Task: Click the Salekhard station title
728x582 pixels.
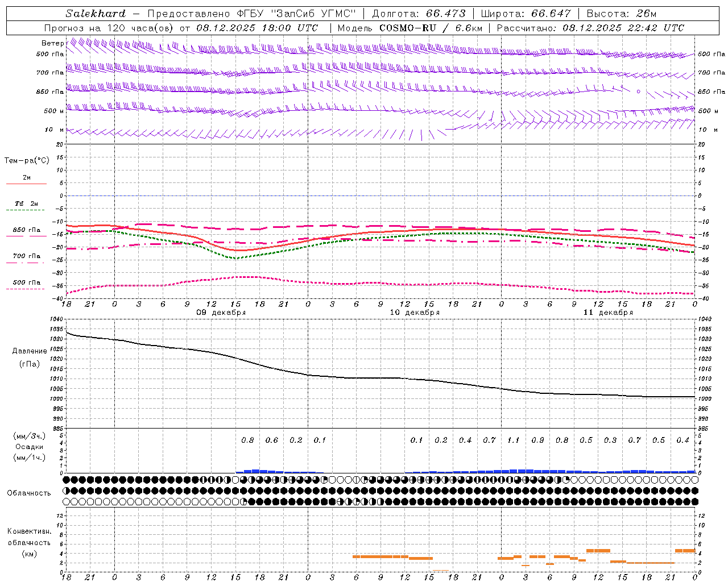Action: pos(96,14)
